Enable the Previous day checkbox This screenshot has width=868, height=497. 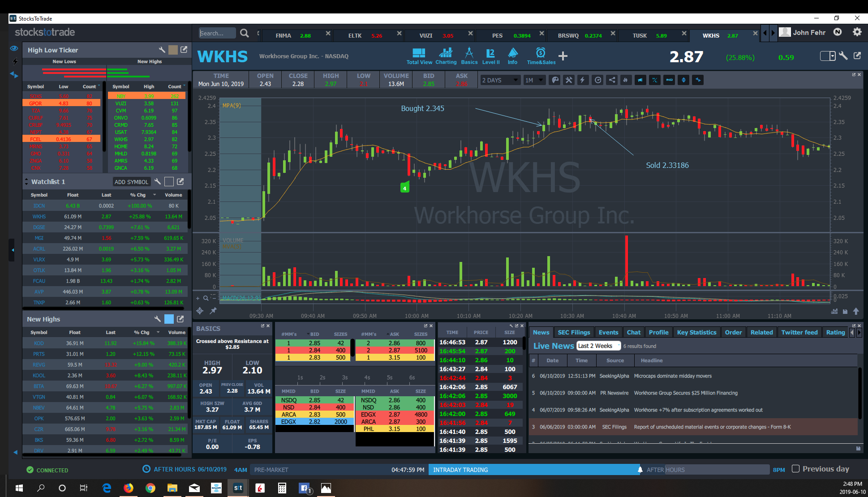[x=795, y=469]
